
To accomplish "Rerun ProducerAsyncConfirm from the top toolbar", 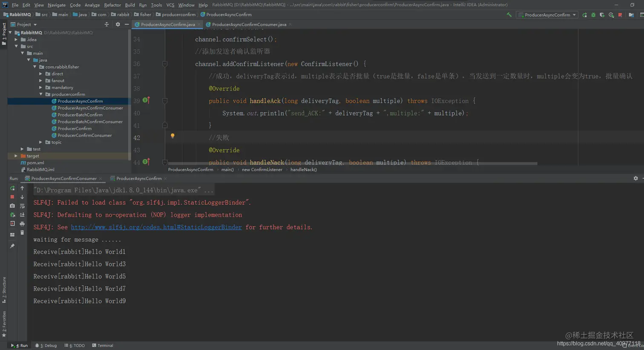I will click(585, 15).
